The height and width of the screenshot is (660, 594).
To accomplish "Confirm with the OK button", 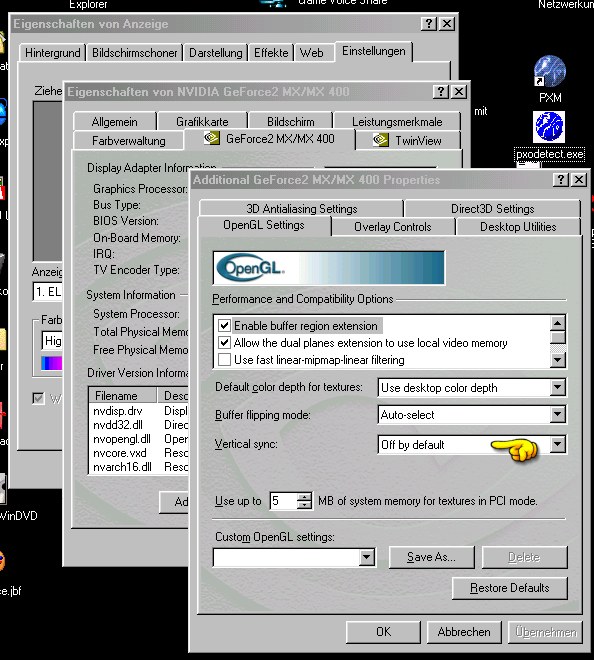I will pyautogui.click(x=383, y=632).
